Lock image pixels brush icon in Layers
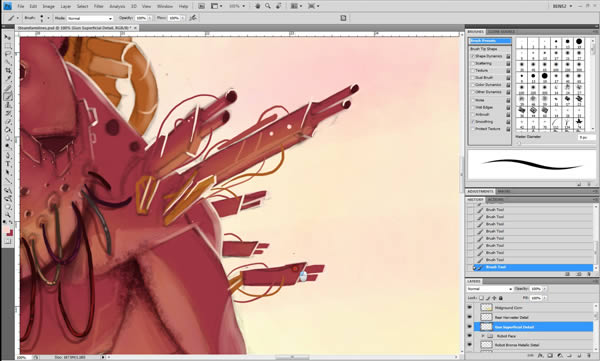This screenshot has width=600, height=361. click(x=488, y=298)
